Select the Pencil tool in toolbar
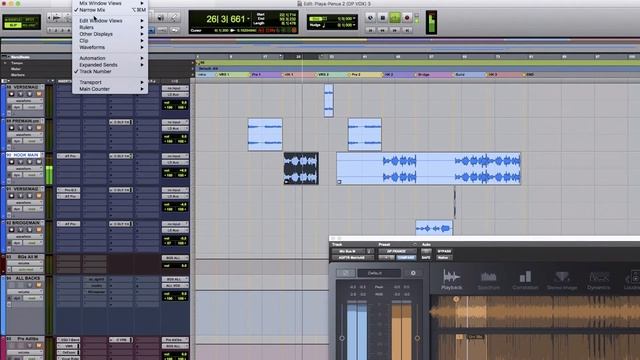The image size is (640, 360). pos(173,18)
